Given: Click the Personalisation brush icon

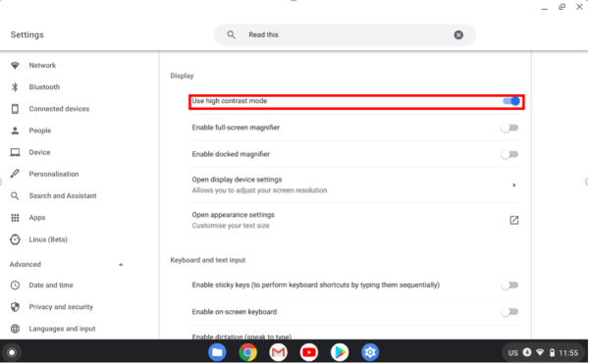Looking at the screenshot, I should pyautogui.click(x=15, y=174).
